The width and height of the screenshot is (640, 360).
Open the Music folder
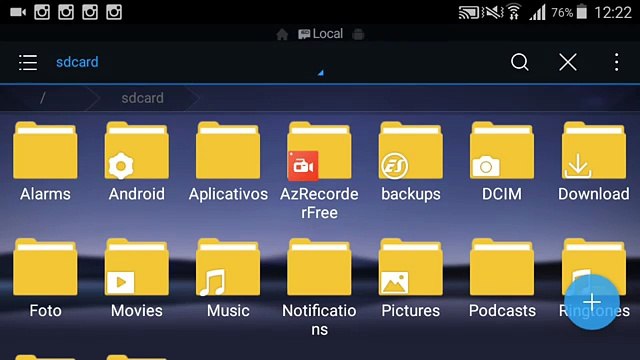[228, 279]
